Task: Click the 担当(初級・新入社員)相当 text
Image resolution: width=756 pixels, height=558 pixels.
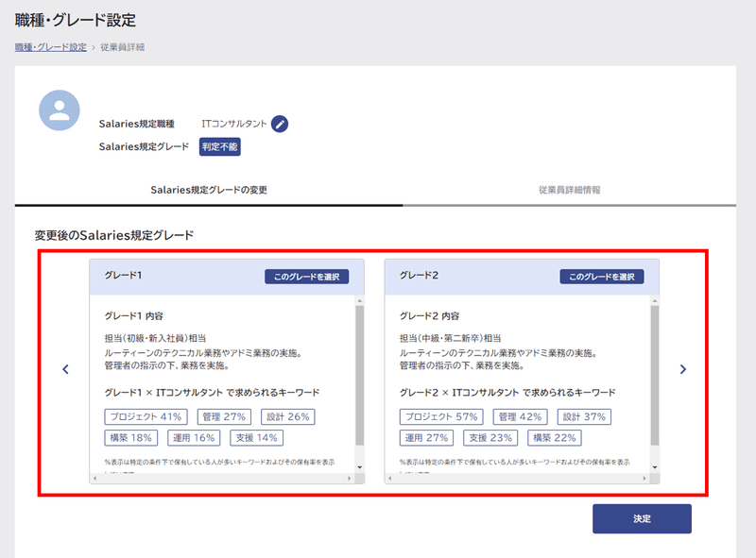Action: coord(155,338)
